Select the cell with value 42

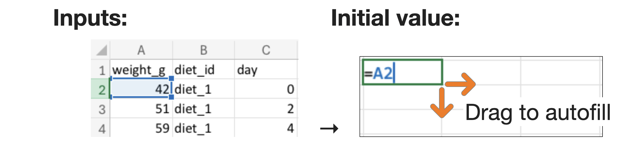point(141,89)
